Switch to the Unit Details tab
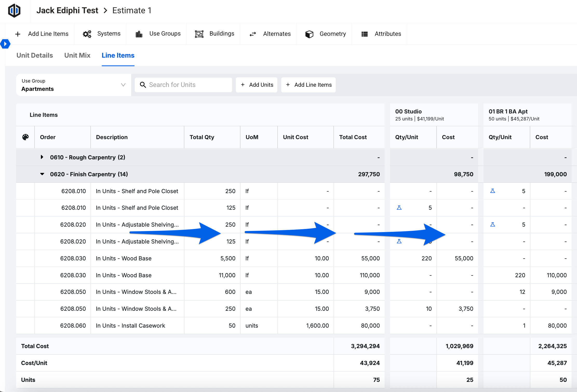This screenshot has width=577, height=392. 35,55
